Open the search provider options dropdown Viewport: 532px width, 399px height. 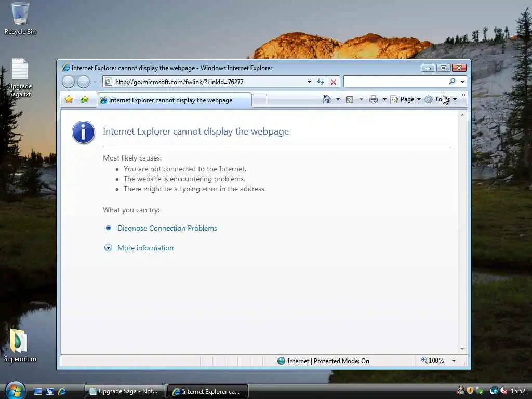[462, 82]
